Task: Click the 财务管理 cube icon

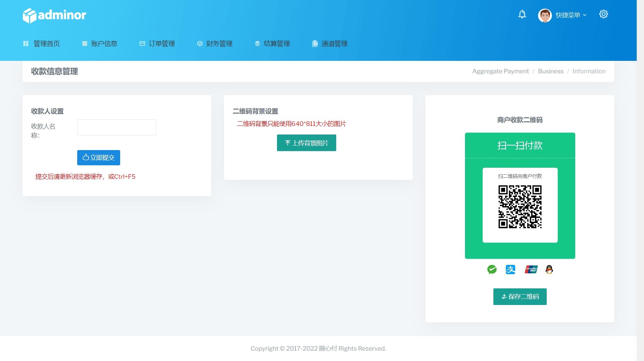Action: click(200, 44)
